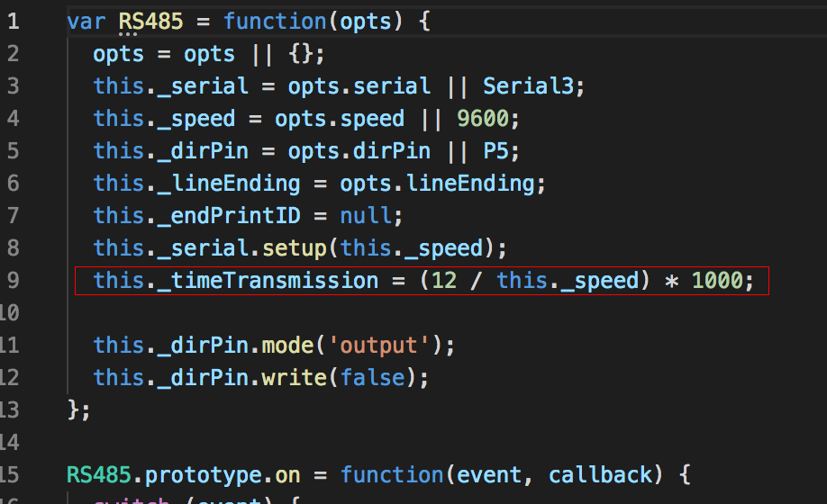Click 'write' on line 12

(295, 378)
